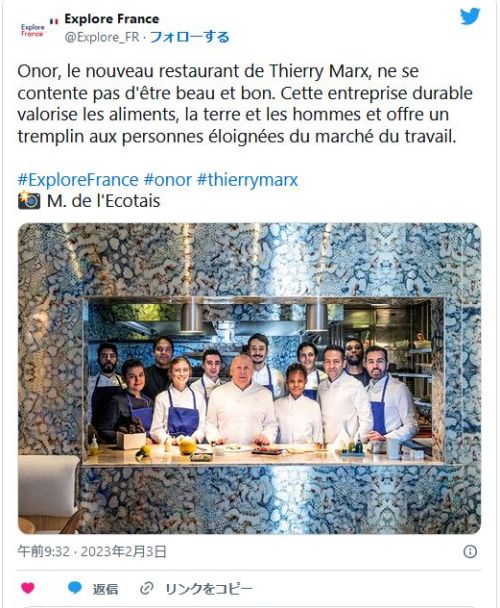This screenshot has width=500, height=608.
Task: Open the tweet info circle icon
Action: [x=470, y=551]
